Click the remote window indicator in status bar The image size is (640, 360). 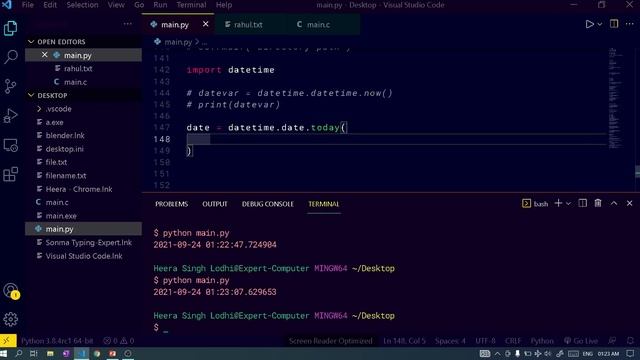(x=8, y=340)
